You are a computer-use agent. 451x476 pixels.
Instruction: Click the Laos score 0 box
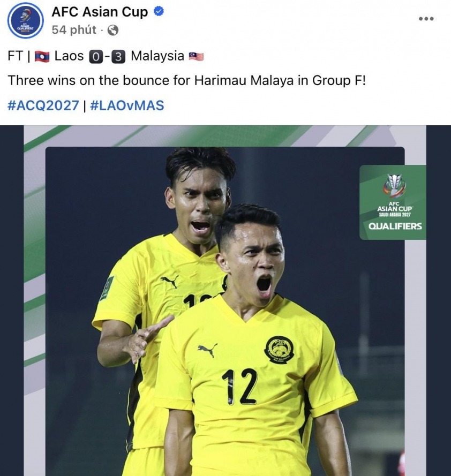[96, 57]
